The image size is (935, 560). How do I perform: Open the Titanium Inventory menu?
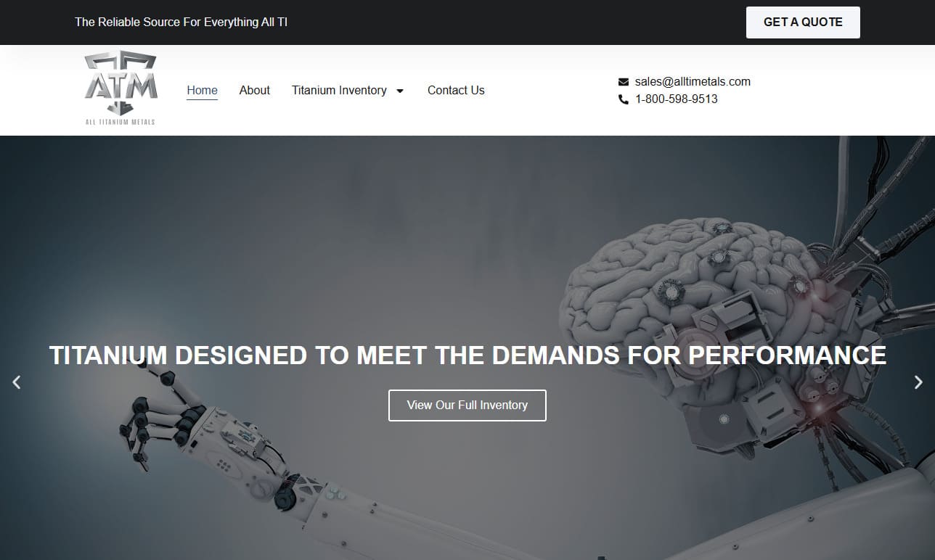point(339,91)
